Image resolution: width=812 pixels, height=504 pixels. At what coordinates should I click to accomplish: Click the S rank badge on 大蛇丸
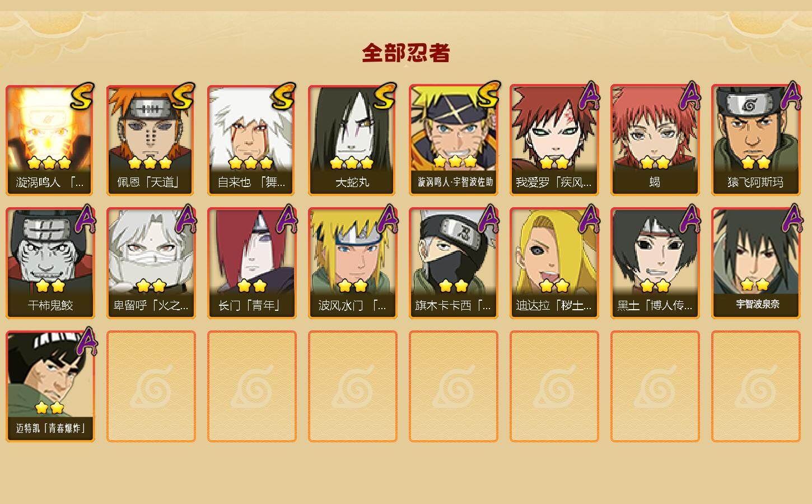[x=385, y=96]
